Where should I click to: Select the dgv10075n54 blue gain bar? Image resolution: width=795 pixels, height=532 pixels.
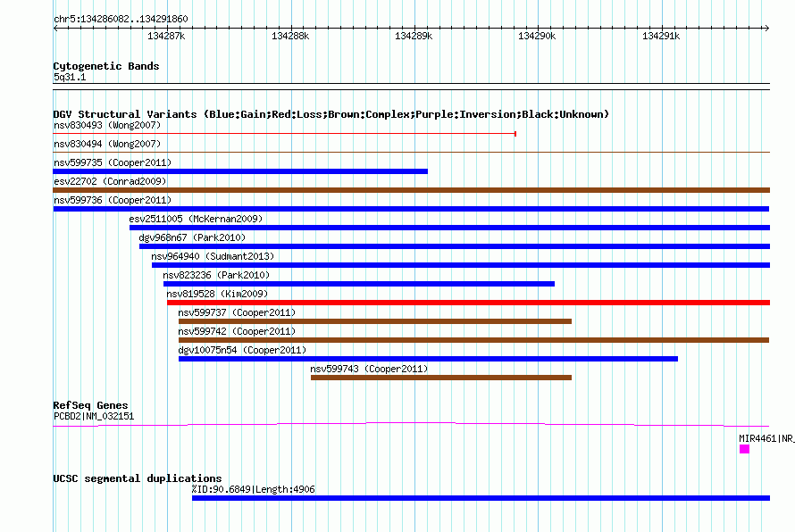[x=429, y=359]
